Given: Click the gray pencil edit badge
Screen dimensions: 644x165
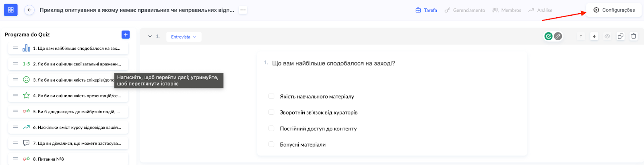Looking at the screenshot, I should coord(558,36).
